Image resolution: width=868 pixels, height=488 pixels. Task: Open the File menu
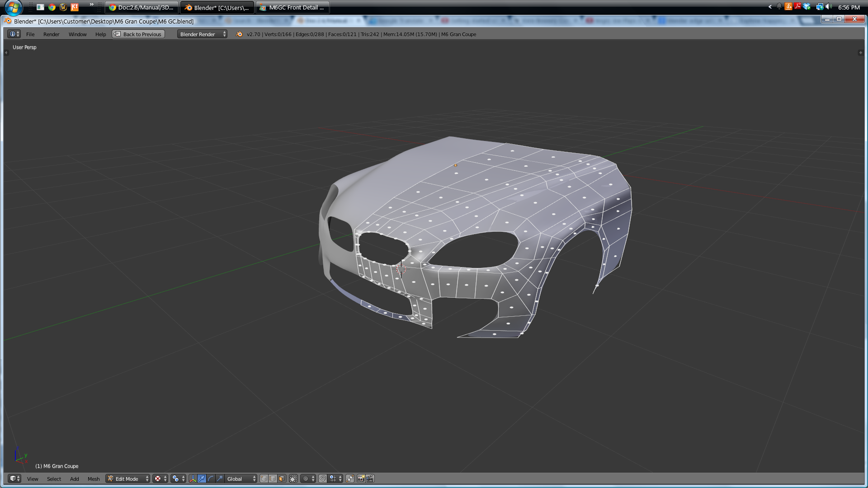[x=30, y=34]
